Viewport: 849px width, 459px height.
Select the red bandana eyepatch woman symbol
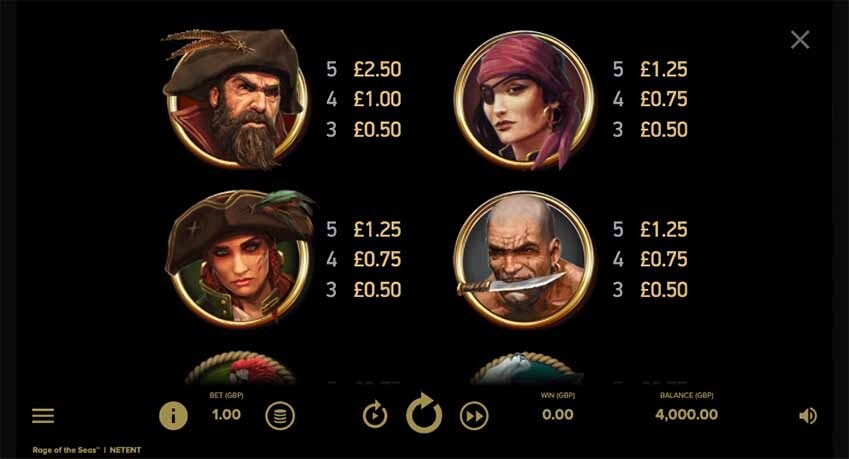[x=524, y=100]
